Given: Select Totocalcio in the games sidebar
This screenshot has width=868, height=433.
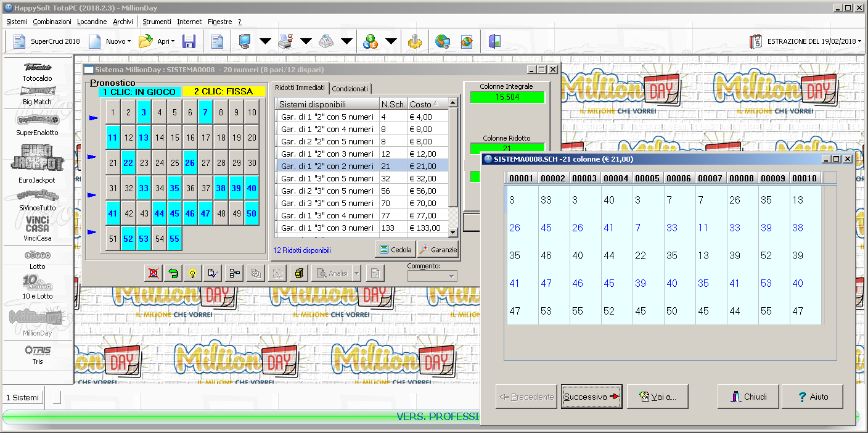Looking at the screenshot, I should click(37, 72).
